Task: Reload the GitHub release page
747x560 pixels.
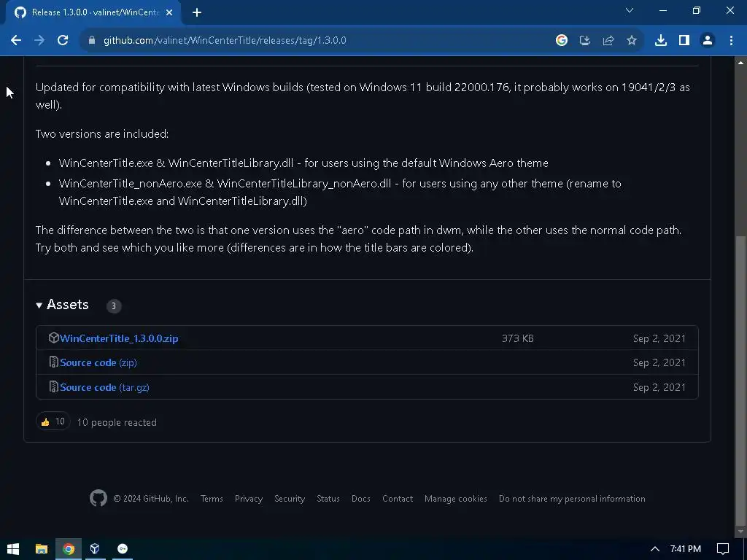Action: point(63,41)
